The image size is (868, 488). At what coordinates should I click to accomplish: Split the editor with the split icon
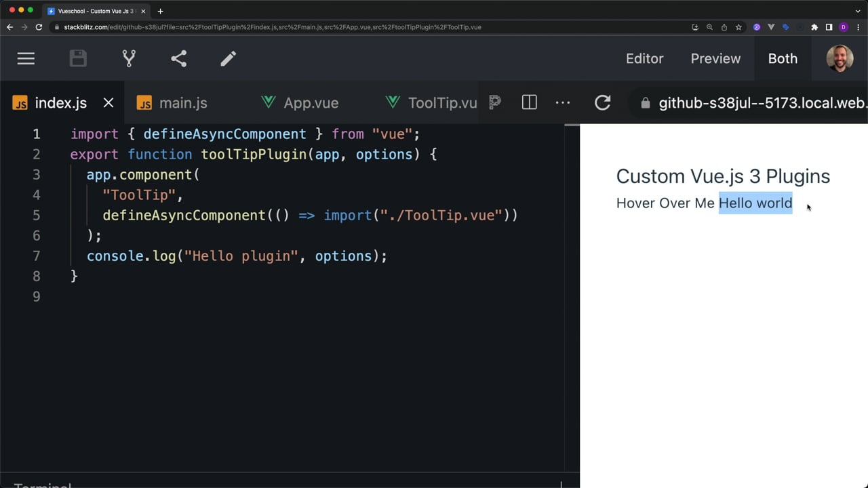point(530,103)
